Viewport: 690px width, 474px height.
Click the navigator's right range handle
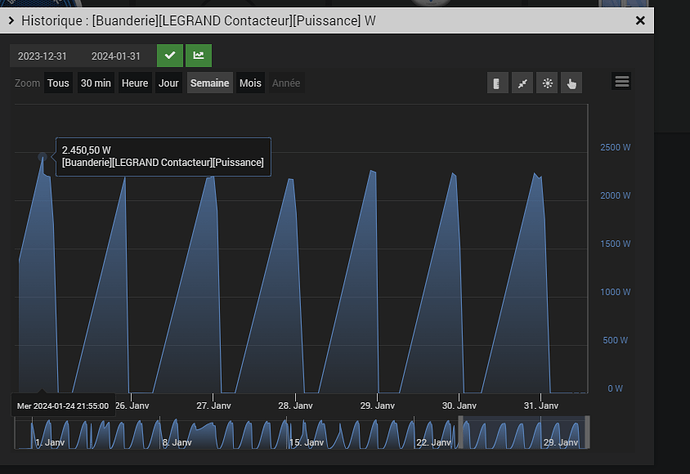coord(587,434)
